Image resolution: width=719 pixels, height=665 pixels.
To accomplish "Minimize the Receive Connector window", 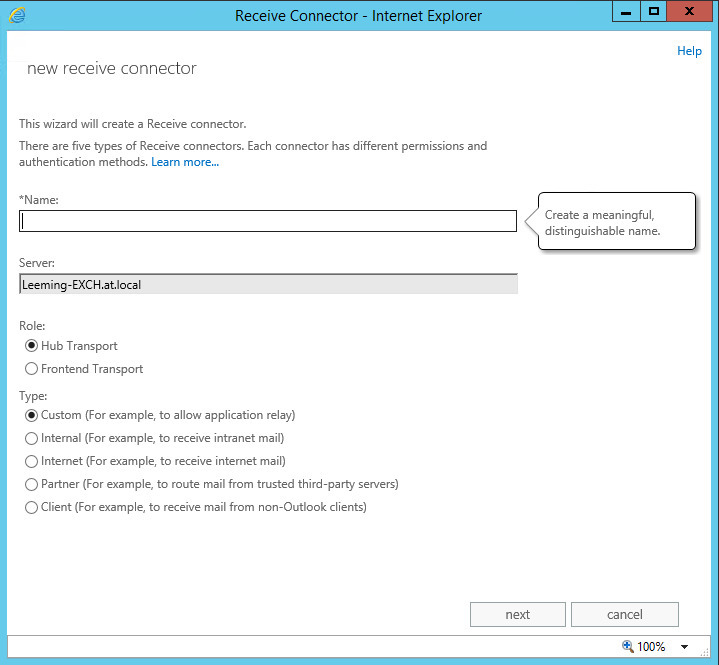I will click(626, 11).
